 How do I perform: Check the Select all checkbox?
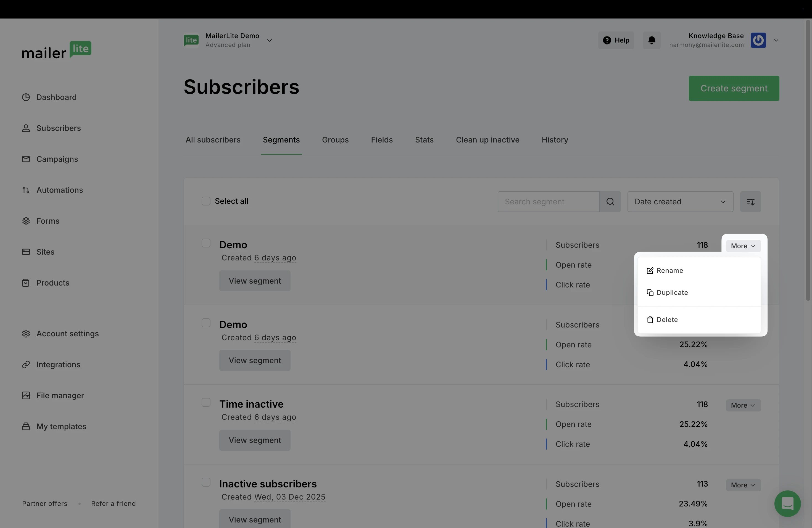point(206,201)
